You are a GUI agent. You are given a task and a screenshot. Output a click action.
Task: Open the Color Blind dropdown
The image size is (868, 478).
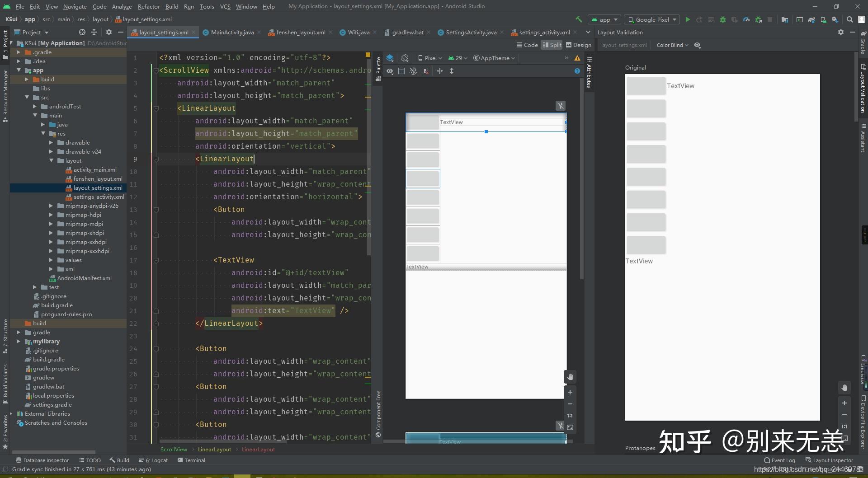[672, 45]
